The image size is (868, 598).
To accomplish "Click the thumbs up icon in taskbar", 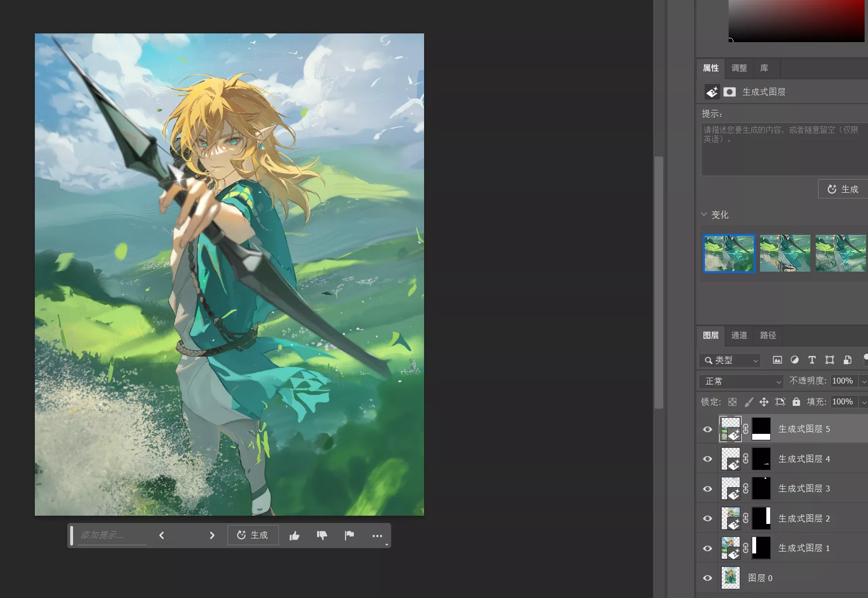I will pos(294,536).
